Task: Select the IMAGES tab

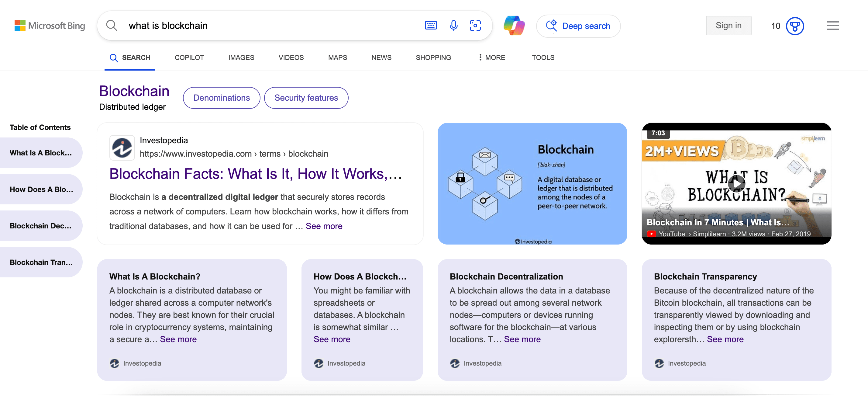Action: 241,57
